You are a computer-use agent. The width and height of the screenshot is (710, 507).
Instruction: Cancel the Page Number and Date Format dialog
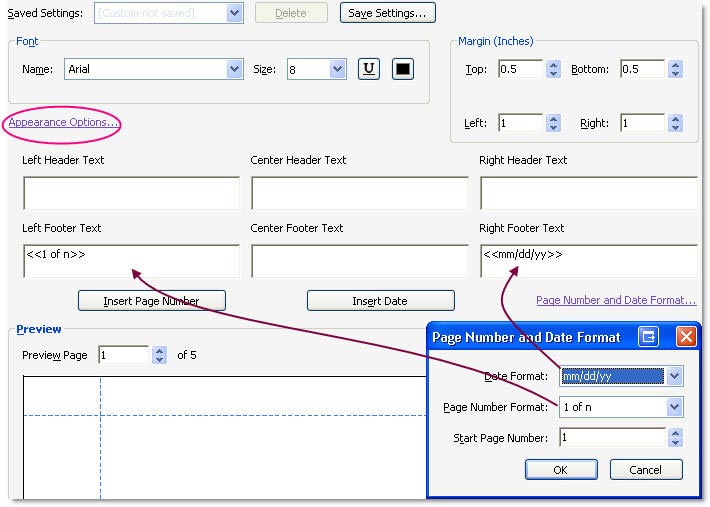tap(645, 470)
